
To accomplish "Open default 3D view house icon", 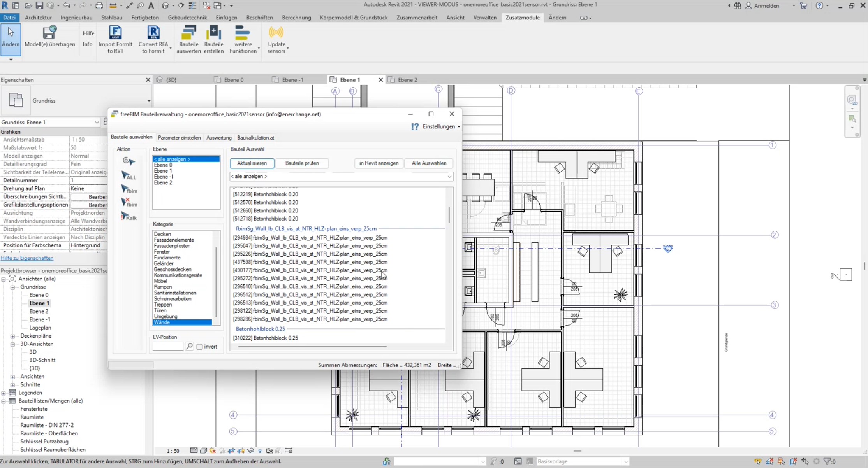I will (x=165, y=5).
